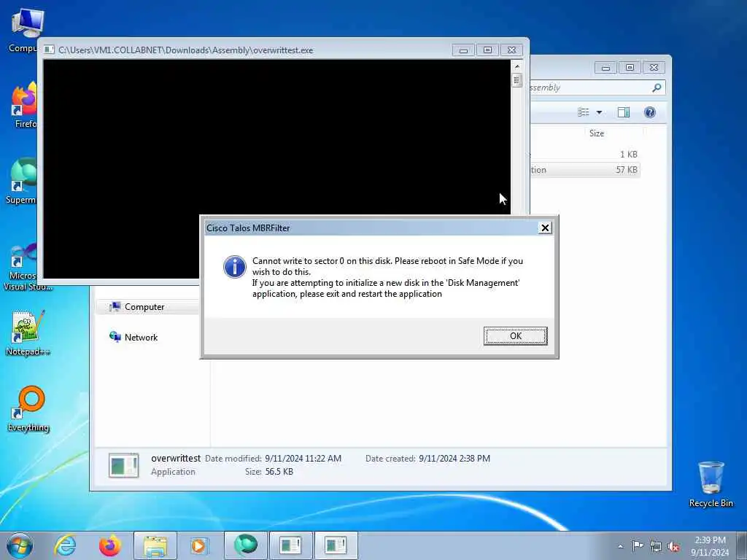Open Explorer help icon
This screenshot has height=560, width=747.
click(x=650, y=112)
